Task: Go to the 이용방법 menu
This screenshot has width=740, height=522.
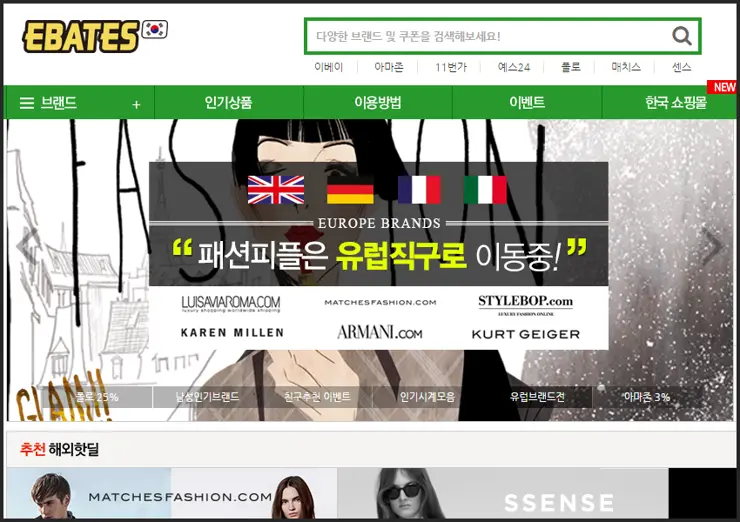Action: click(x=378, y=102)
